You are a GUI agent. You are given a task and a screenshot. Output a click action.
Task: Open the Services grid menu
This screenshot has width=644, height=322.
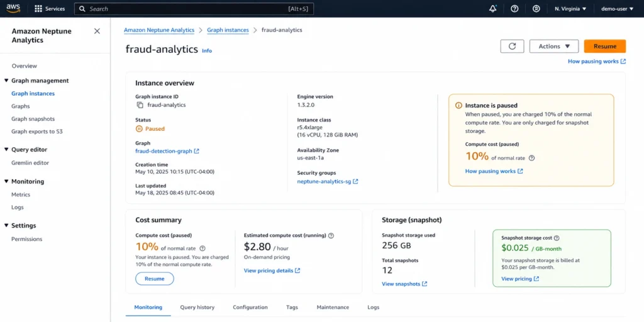(50, 9)
